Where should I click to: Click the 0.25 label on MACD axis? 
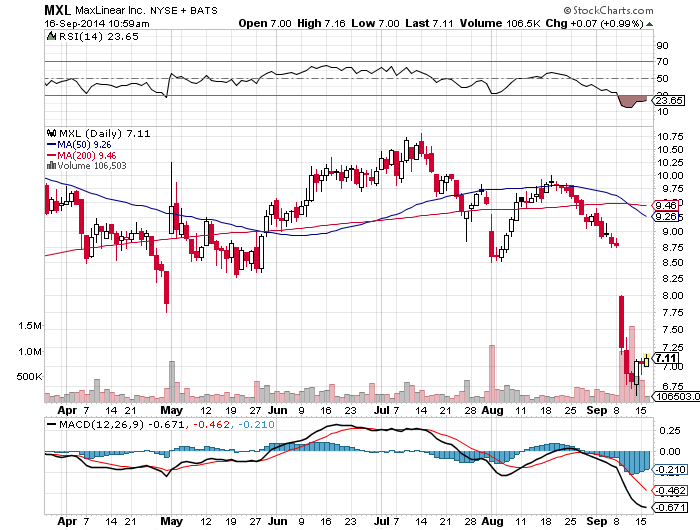coord(670,430)
